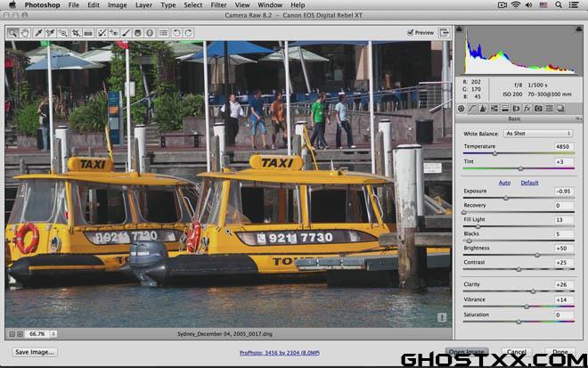The image size is (588, 368).
Task: Toggle full screen mode icon
Action: (444, 33)
